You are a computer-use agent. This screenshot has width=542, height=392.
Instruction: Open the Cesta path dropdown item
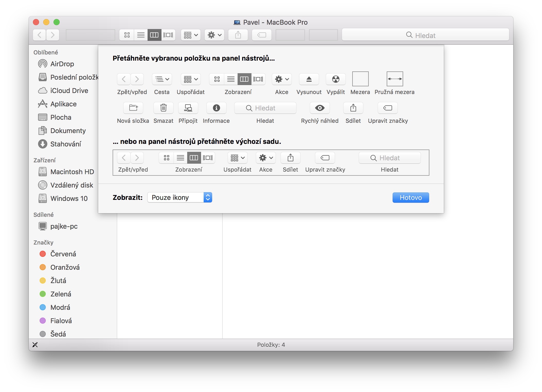coord(162,79)
